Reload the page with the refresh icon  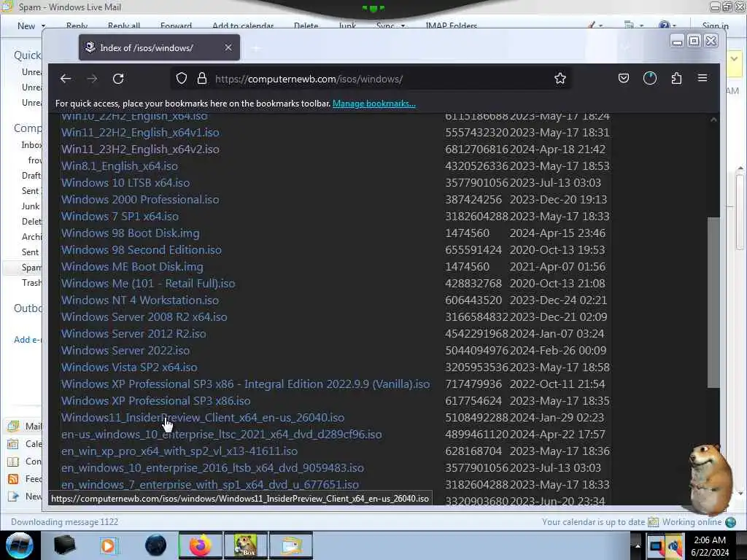(x=118, y=79)
